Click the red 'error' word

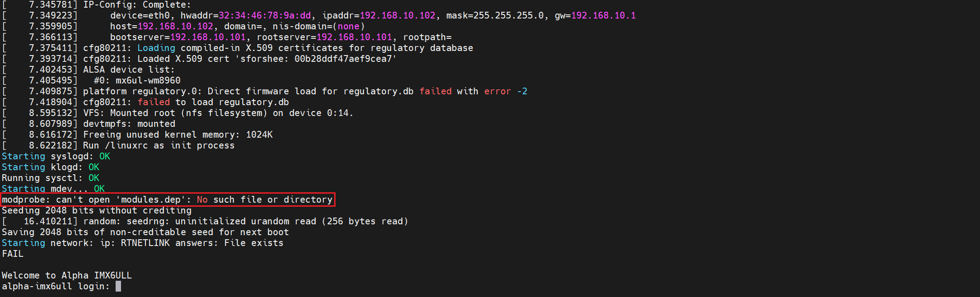(x=497, y=91)
